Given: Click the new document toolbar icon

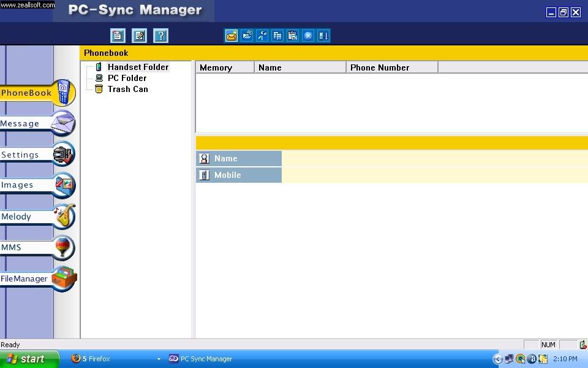Looking at the screenshot, I should tap(118, 36).
